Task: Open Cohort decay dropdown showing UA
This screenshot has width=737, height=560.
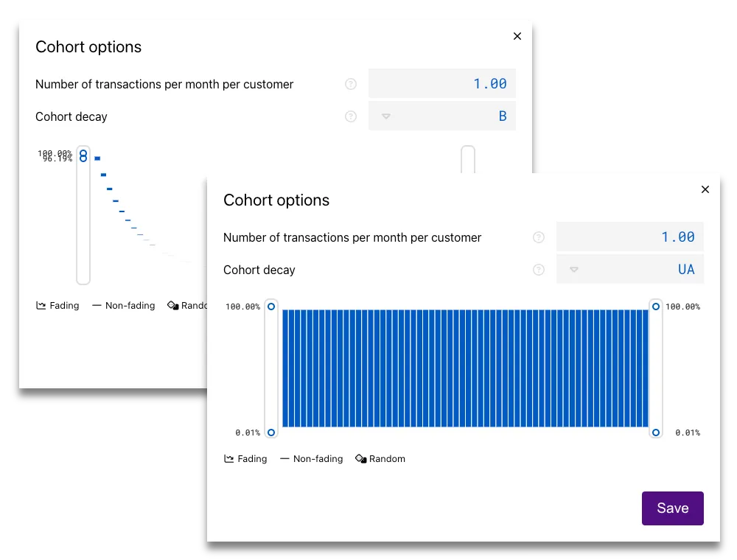Action: point(630,270)
